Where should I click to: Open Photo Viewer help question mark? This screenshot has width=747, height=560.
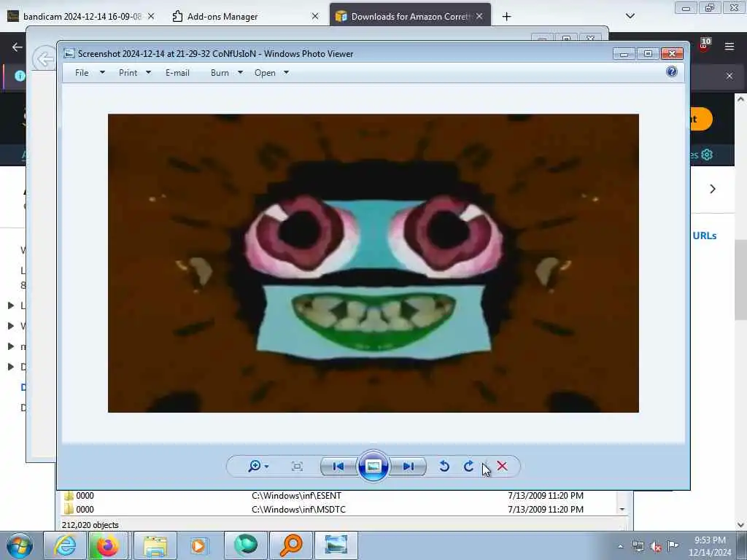672,72
